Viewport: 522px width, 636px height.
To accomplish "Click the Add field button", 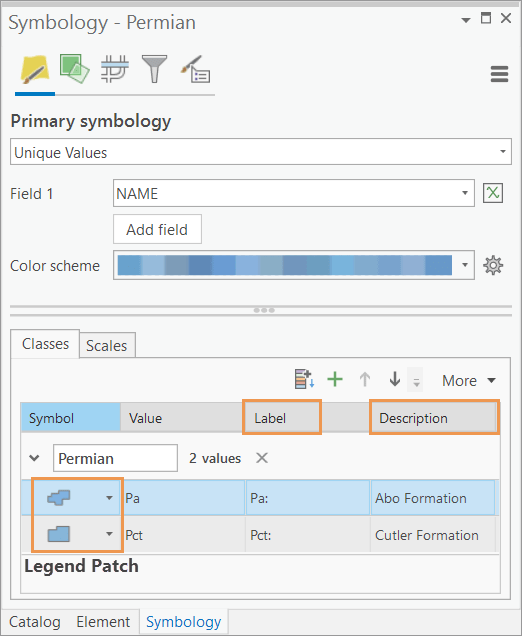I will tap(157, 229).
